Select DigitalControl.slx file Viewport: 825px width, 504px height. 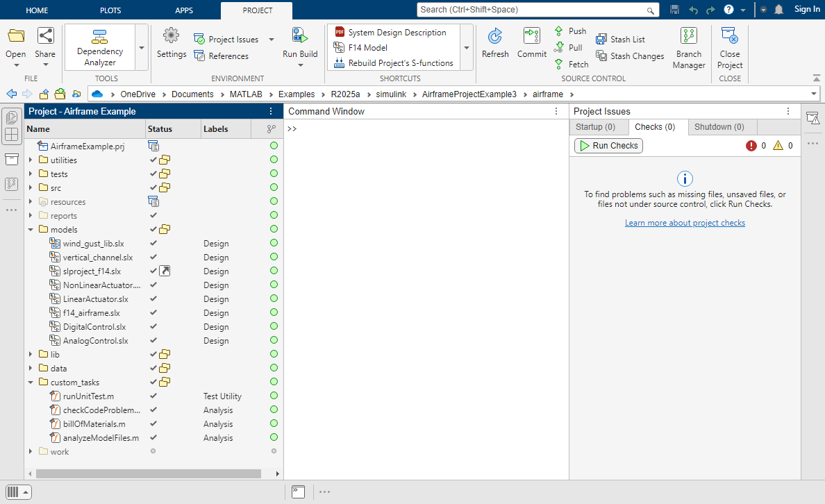coord(94,327)
